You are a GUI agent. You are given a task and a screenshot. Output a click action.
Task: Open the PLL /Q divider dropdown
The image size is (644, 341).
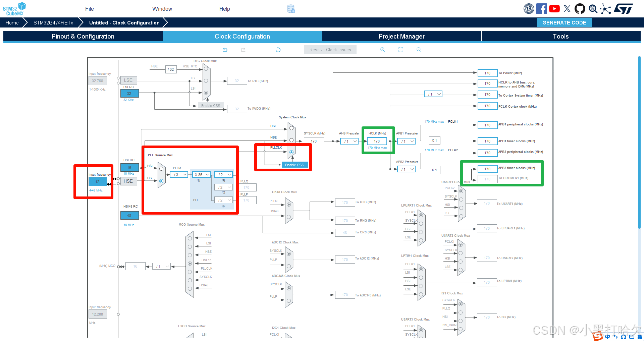[224, 187]
